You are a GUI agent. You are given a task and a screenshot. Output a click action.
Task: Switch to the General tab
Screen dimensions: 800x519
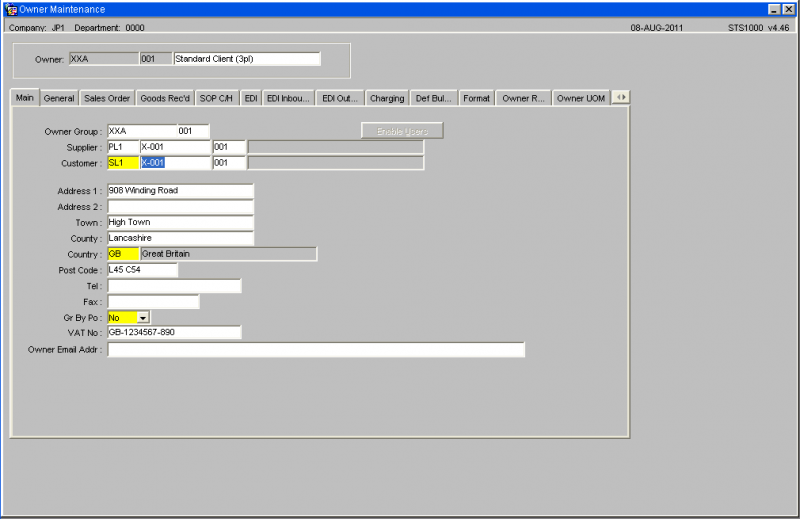tap(59, 98)
